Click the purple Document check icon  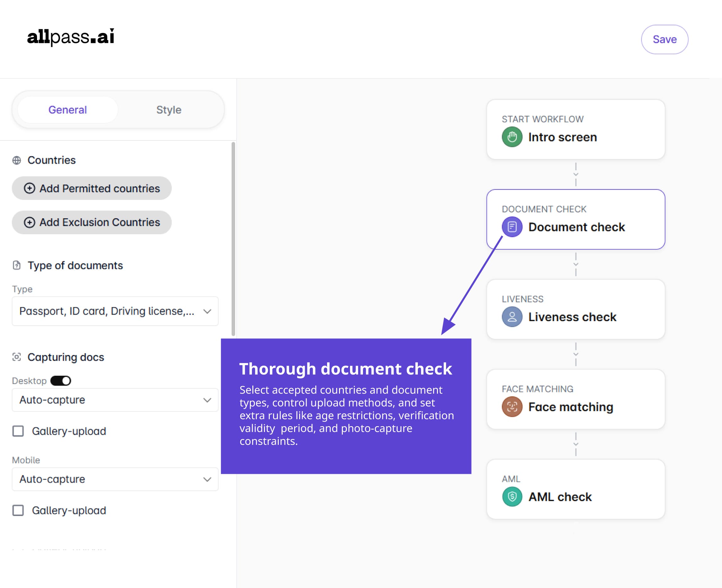(512, 227)
